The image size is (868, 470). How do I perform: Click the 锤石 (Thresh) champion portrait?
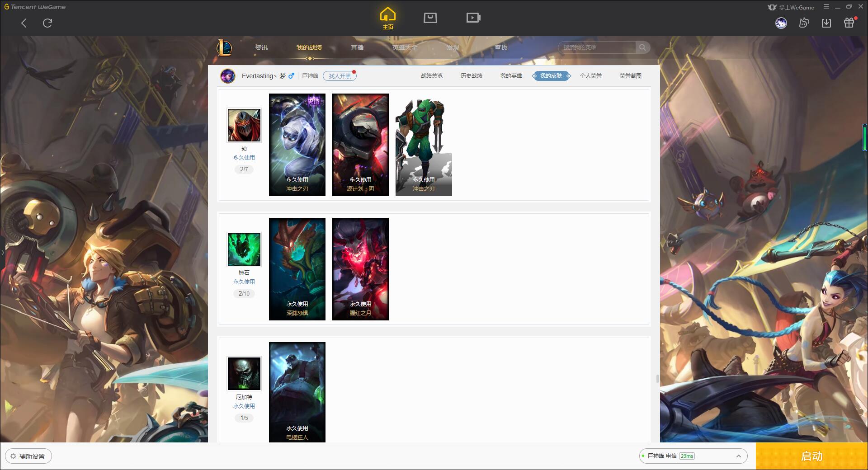244,249
